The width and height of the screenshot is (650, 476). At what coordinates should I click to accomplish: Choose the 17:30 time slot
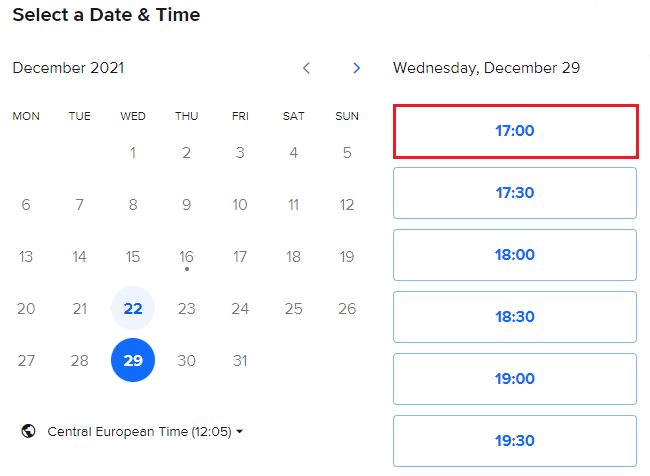pyautogui.click(x=515, y=192)
